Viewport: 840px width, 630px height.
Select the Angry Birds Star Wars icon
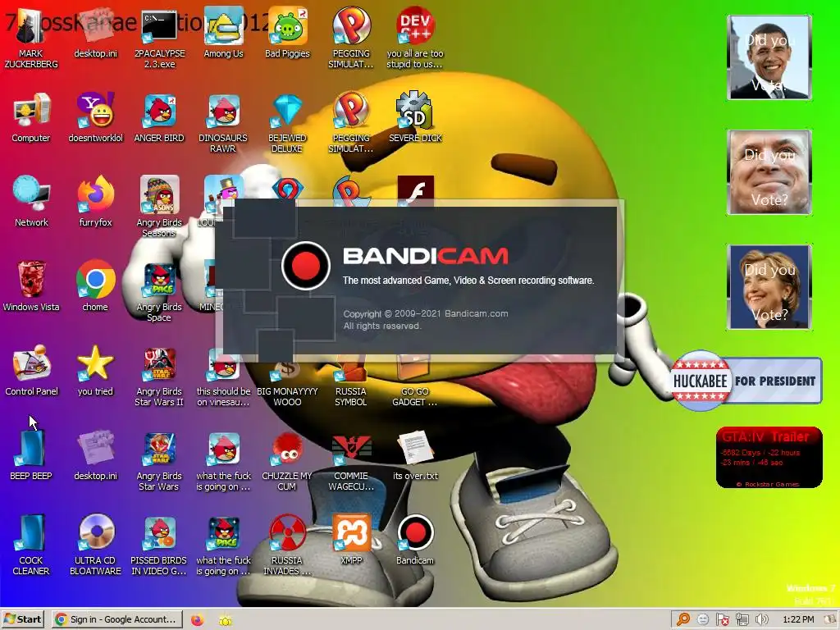[159, 461]
